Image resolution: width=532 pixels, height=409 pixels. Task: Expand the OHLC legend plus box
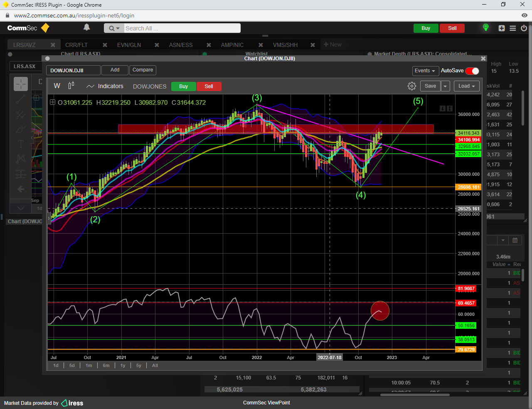click(x=52, y=102)
